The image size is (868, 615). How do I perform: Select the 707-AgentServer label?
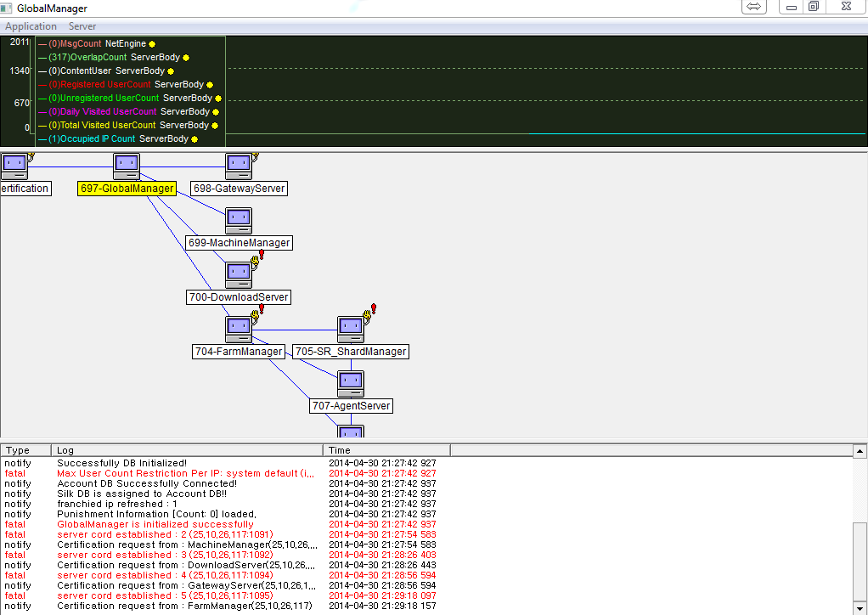[351, 406]
